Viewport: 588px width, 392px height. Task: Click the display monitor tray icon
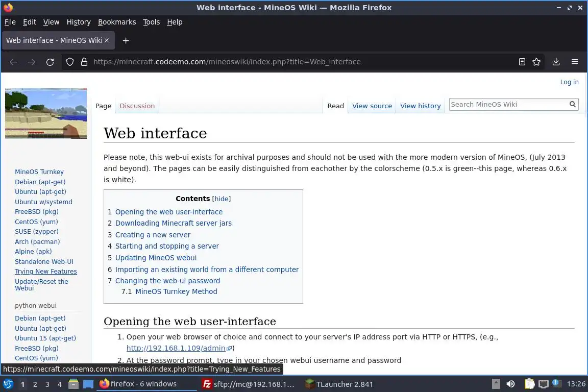point(543,384)
